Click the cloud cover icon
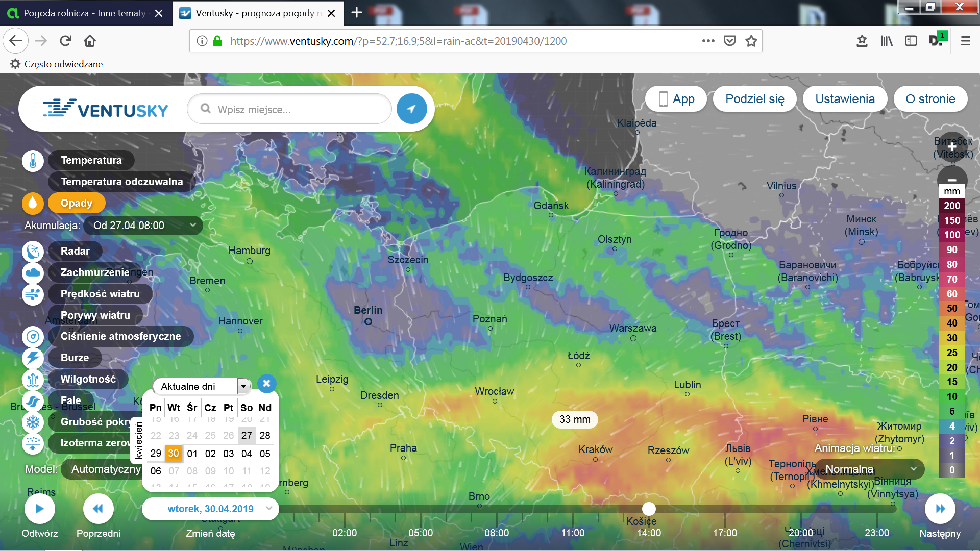This screenshot has width=980, height=551. [33, 273]
